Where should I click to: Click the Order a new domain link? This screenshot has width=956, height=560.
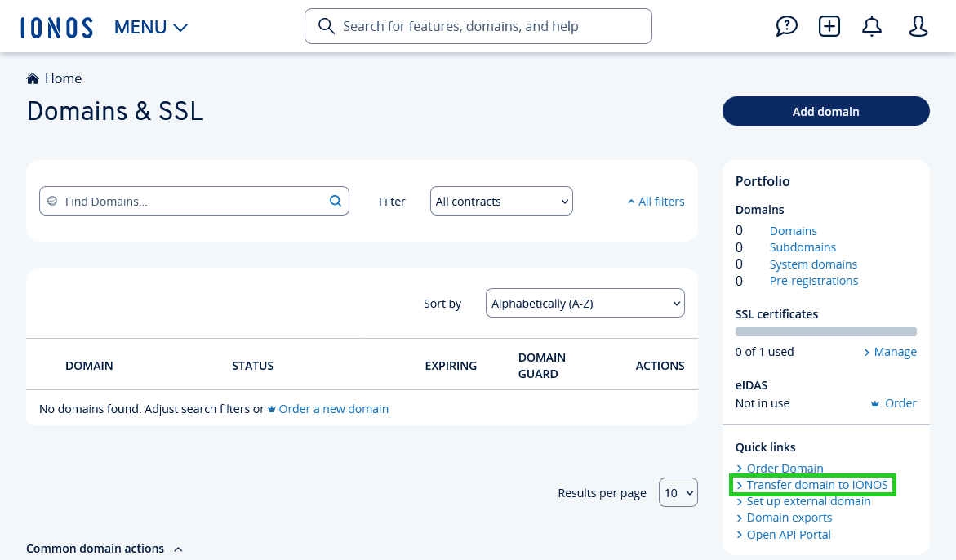[x=333, y=408]
